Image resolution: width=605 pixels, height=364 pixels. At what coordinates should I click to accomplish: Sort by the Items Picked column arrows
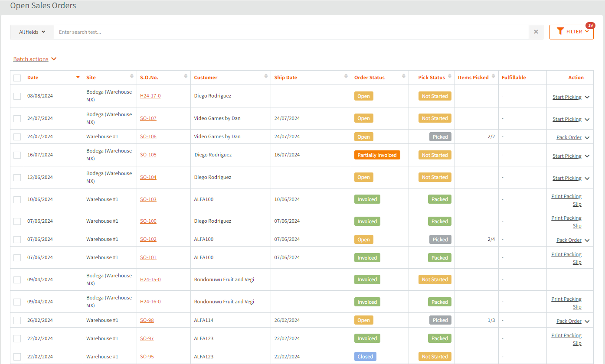tap(494, 77)
